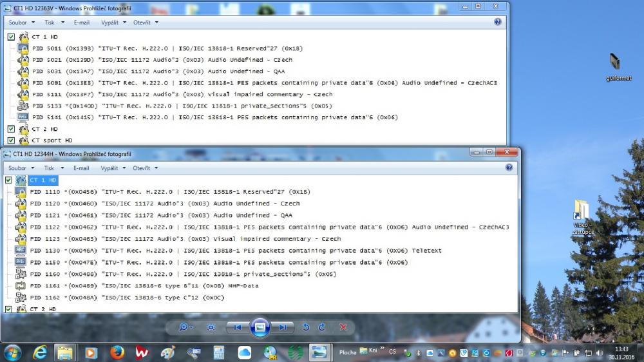Click volume speaker icon in system tray

click(600, 353)
